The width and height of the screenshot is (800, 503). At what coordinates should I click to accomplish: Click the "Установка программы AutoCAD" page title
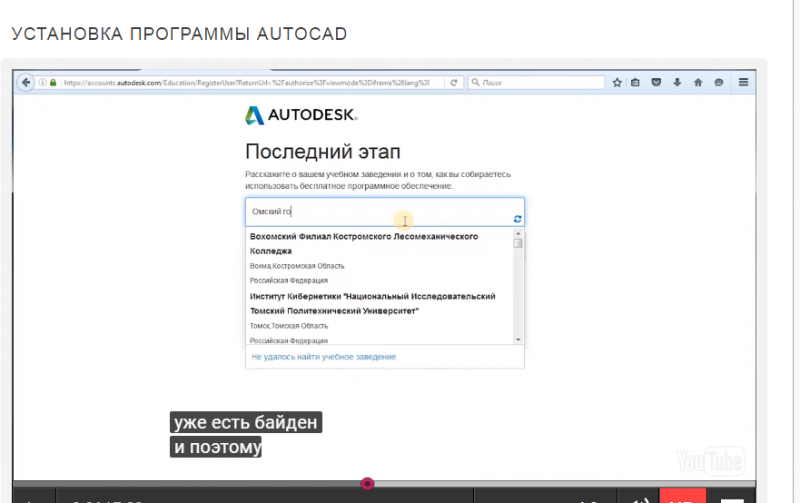pyautogui.click(x=180, y=34)
